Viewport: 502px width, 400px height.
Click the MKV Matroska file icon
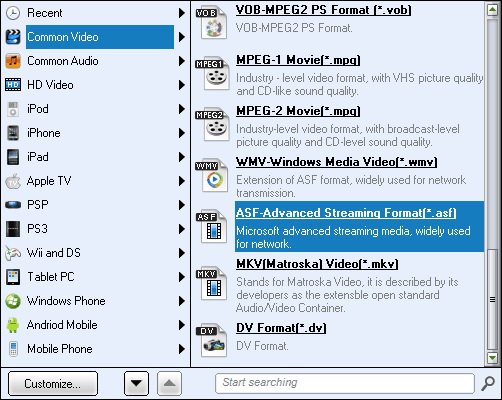[212, 284]
